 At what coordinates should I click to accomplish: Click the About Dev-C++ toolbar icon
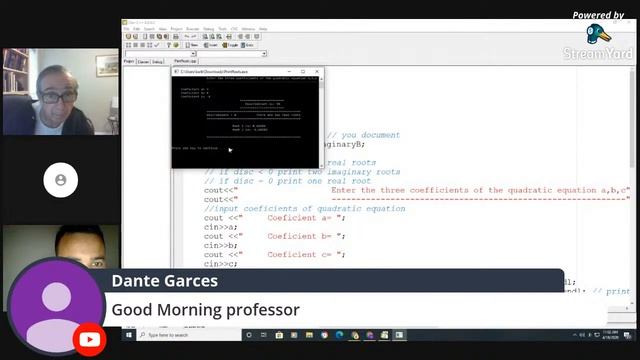click(x=176, y=45)
